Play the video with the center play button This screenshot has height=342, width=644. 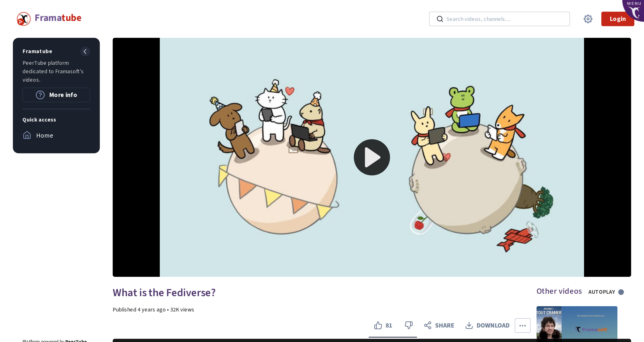click(x=372, y=157)
